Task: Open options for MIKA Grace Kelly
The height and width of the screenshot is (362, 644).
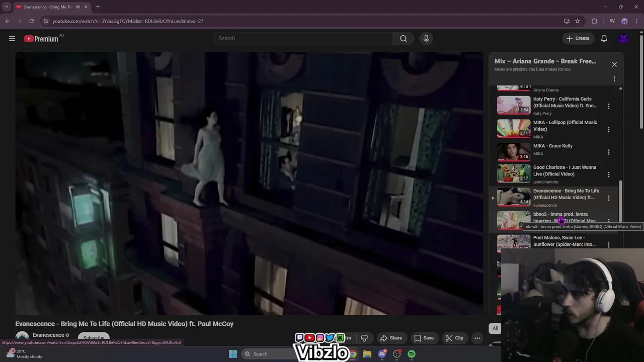Action: 609,152
